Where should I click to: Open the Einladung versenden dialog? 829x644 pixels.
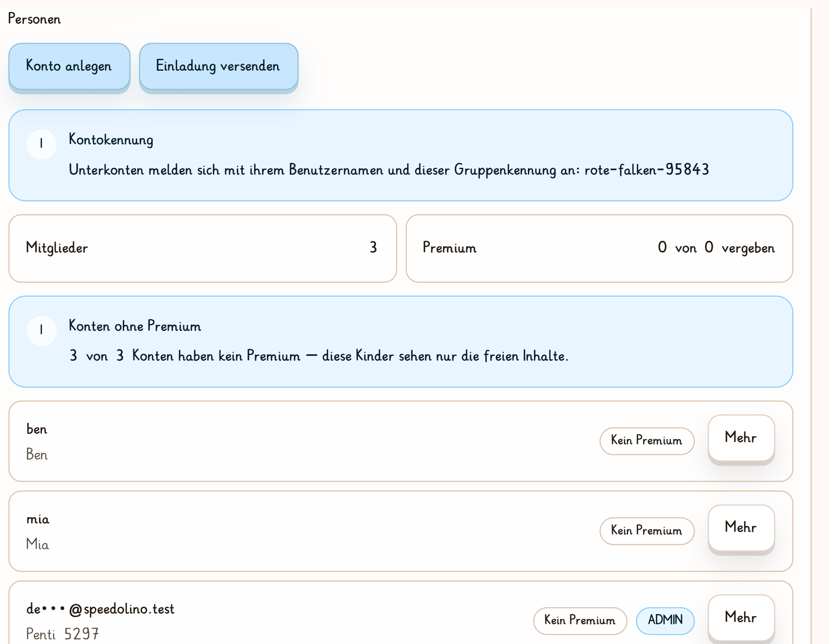pos(219,66)
